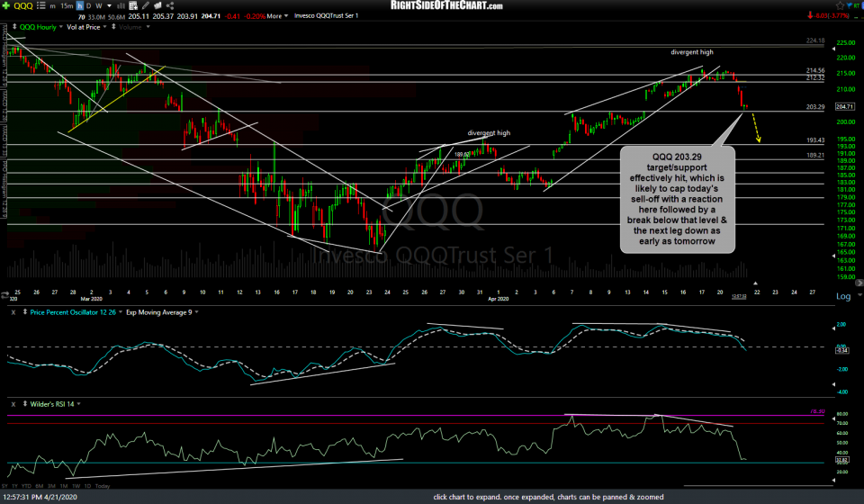Click the 189.21 price level label
This screenshot has height=504, width=864.
[x=815, y=156]
